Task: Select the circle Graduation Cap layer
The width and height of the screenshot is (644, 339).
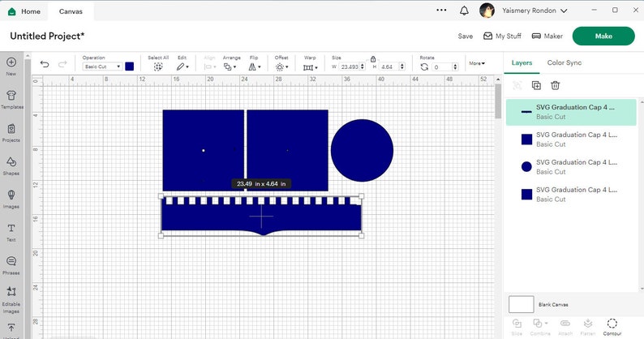Action: 571,167
